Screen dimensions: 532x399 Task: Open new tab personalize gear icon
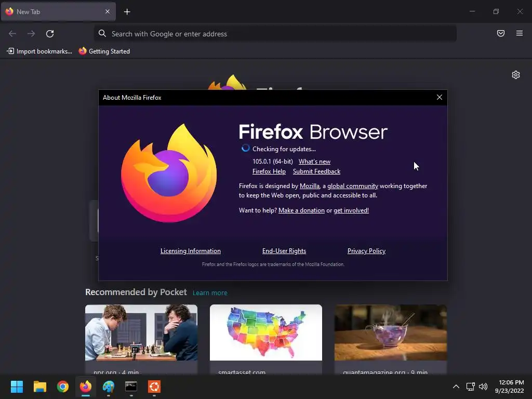pos(516,75)
